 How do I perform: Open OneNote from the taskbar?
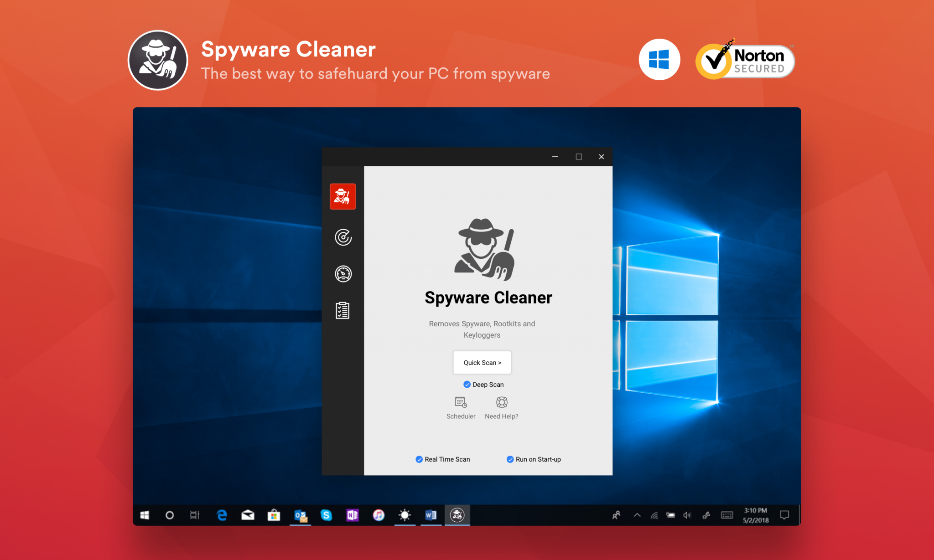(x=352, y=515)
